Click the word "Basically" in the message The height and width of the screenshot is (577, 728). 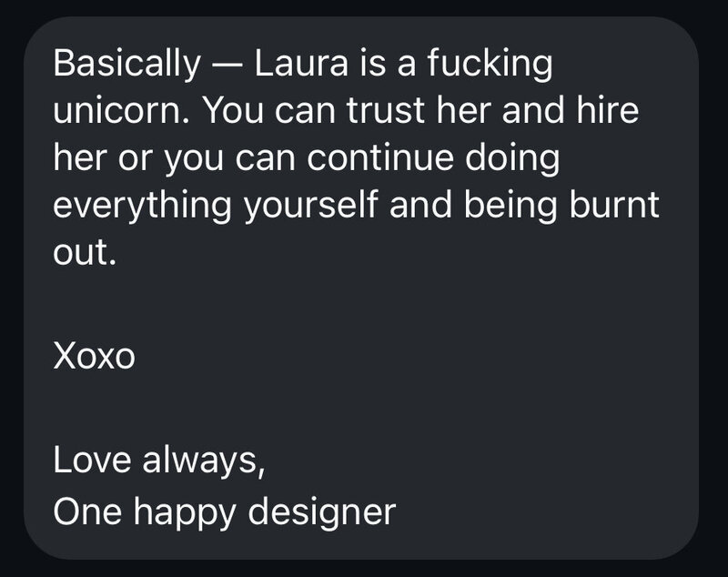point(126,64)
